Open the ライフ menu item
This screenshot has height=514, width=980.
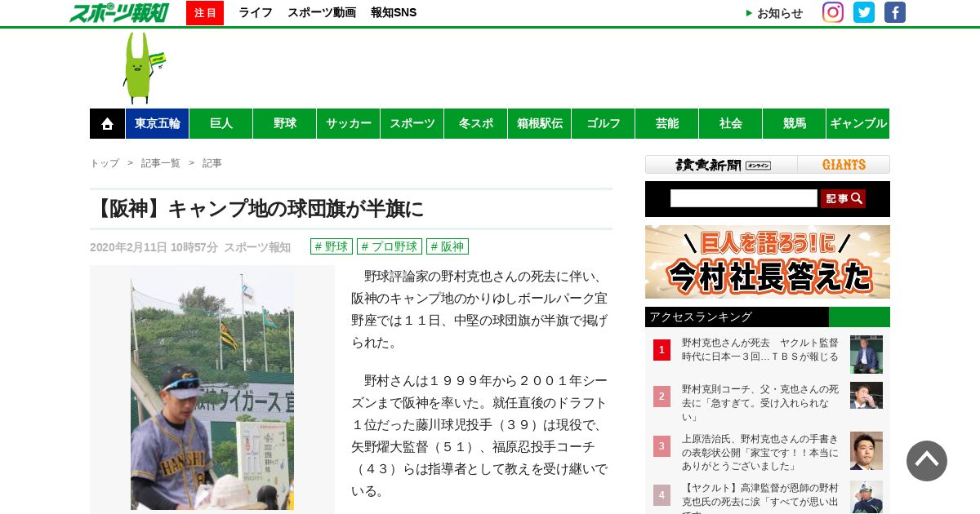coord(256,13)
